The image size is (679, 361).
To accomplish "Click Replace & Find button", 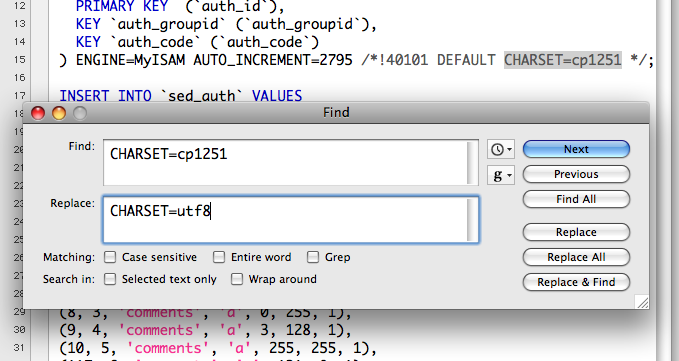I will click(576, 282).
